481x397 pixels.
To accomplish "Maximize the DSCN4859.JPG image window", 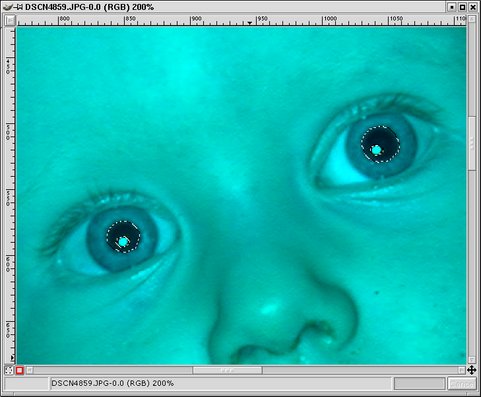I will (x=463, y=7).
